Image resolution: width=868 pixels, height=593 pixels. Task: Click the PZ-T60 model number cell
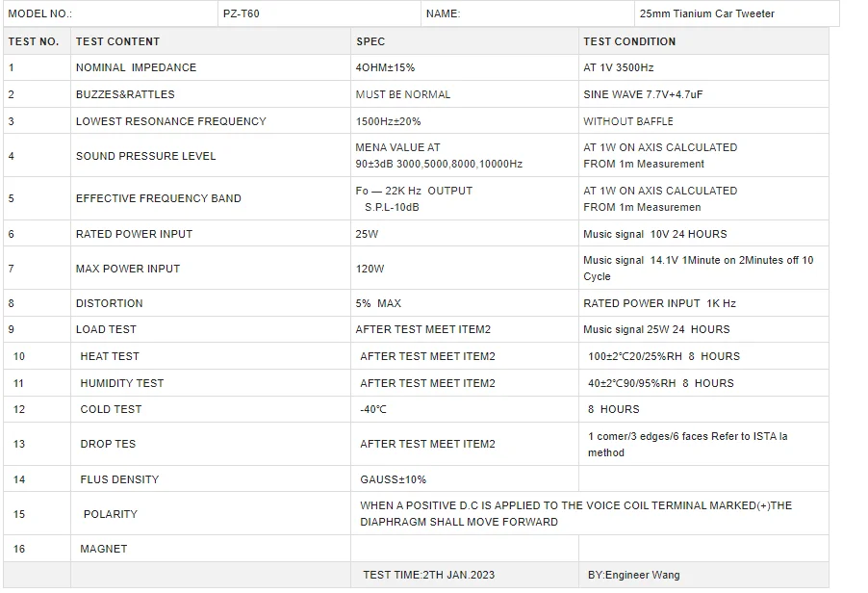319,13
